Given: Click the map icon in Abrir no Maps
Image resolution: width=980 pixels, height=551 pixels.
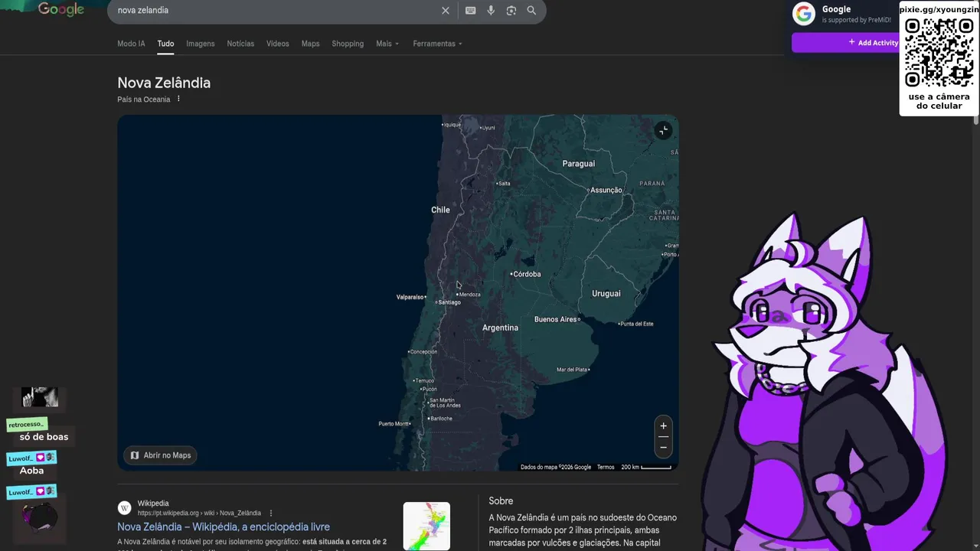Looking at the screenshot, I should coord(135,455).
